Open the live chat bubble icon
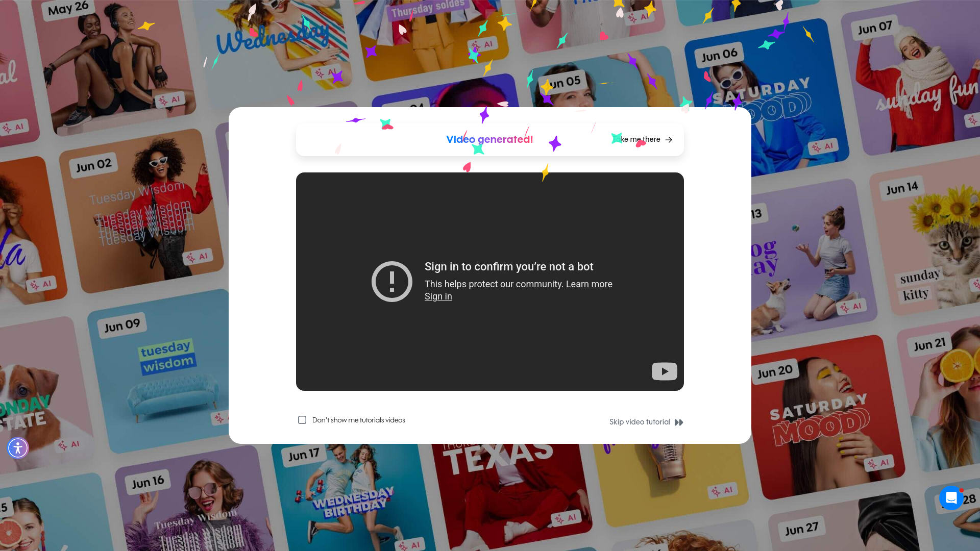Image resolution: width=980 pixels, height=551 pixels. coord(951,497)
